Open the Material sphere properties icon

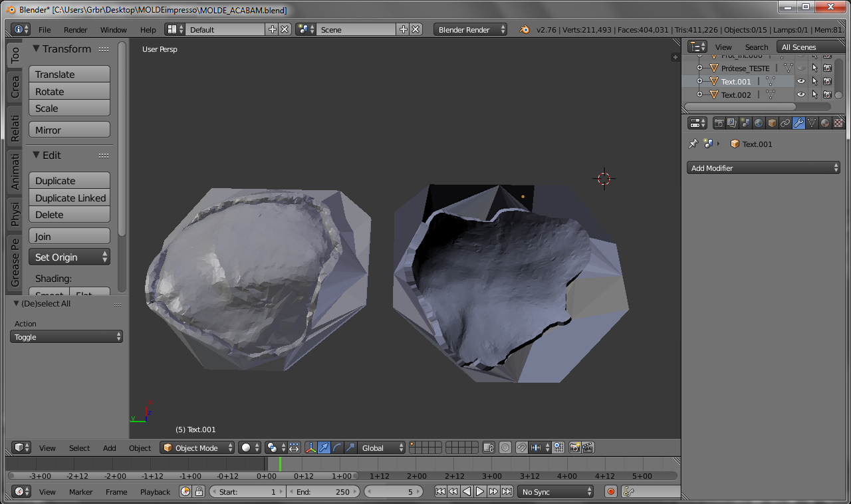(825, 123)
